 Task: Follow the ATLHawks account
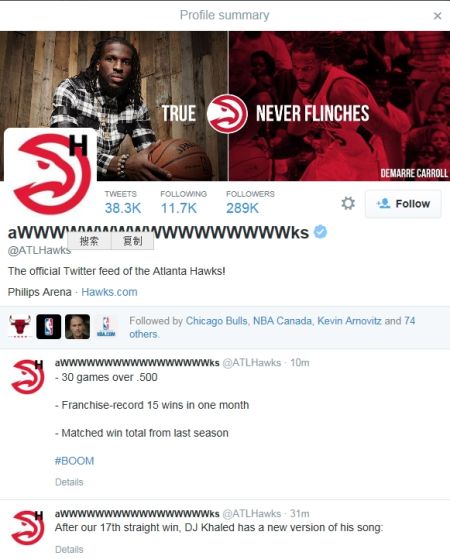point(403,204)
